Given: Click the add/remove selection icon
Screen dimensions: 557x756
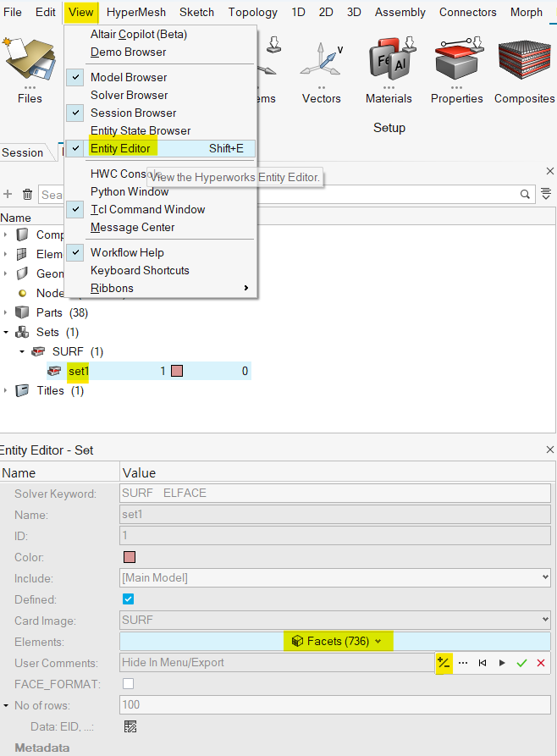Looking at the screenshot, I should pyautogui.click(x=444, y=663).
